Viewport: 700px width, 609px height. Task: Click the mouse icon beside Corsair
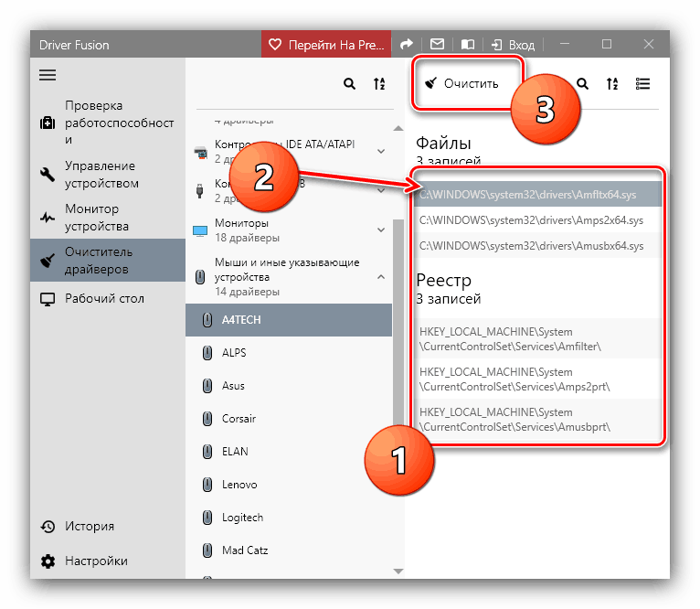pos(207,419)
